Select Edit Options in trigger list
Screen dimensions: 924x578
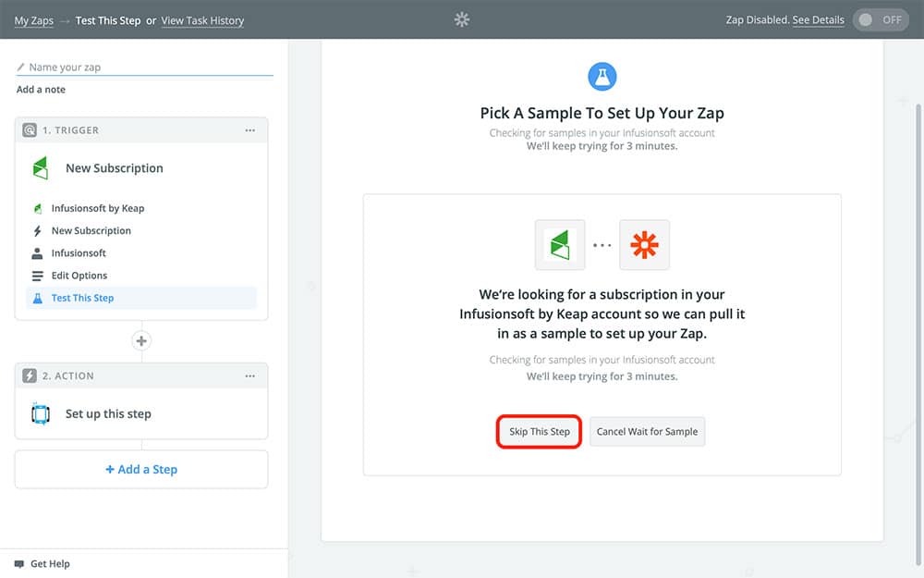point(79,276)
